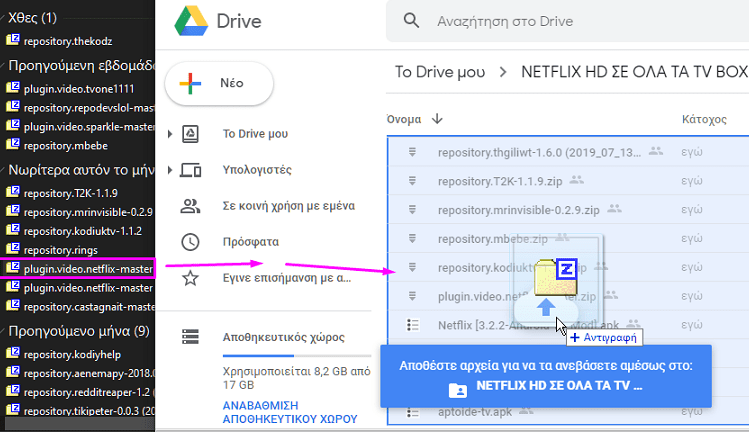Open Το Drive μου in sidebar
This screenshot has height=432, width=749.
point(255,134)
